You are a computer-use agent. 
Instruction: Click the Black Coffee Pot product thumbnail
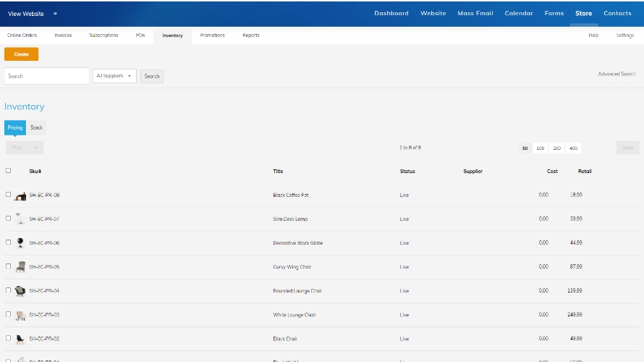(20, 195)
